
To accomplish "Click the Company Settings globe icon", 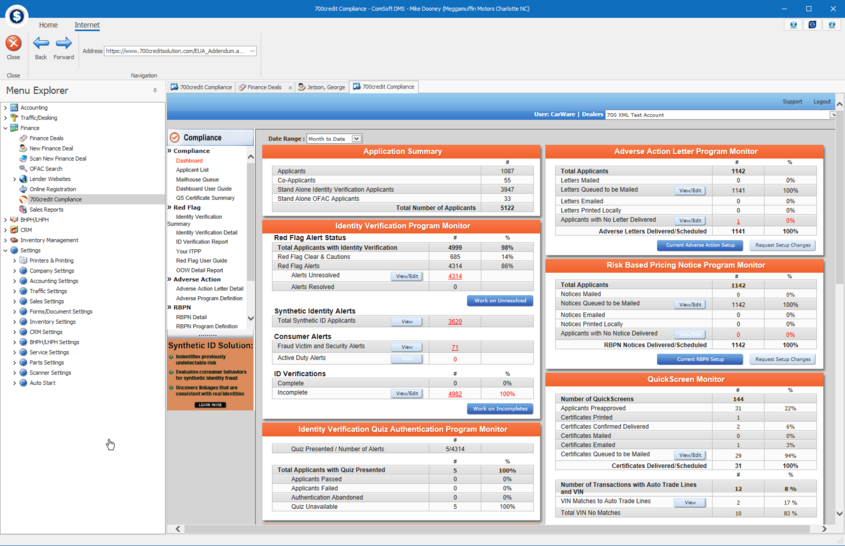I will point(23,271).
